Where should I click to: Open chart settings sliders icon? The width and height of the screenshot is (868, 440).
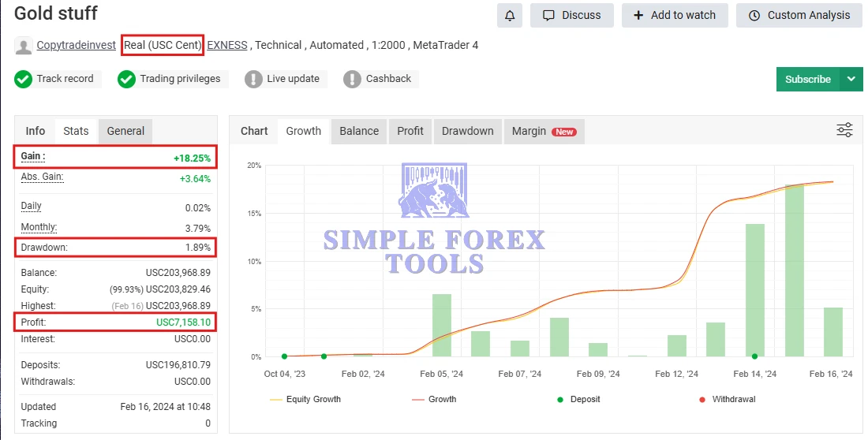coord(844,131)
